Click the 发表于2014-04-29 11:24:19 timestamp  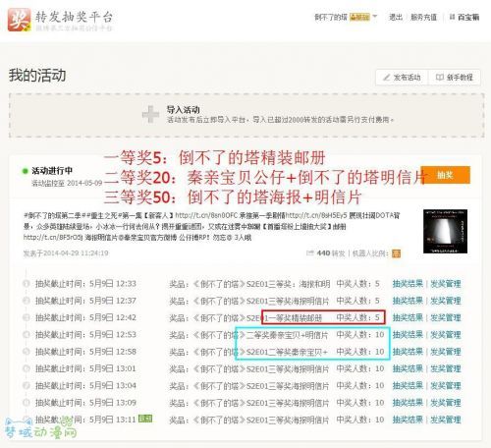66,253
